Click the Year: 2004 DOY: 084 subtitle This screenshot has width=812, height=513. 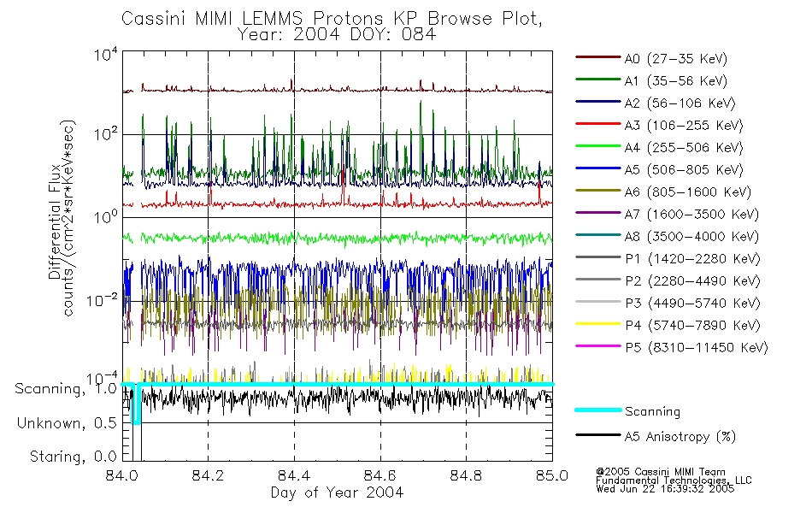tap(337, 35)
